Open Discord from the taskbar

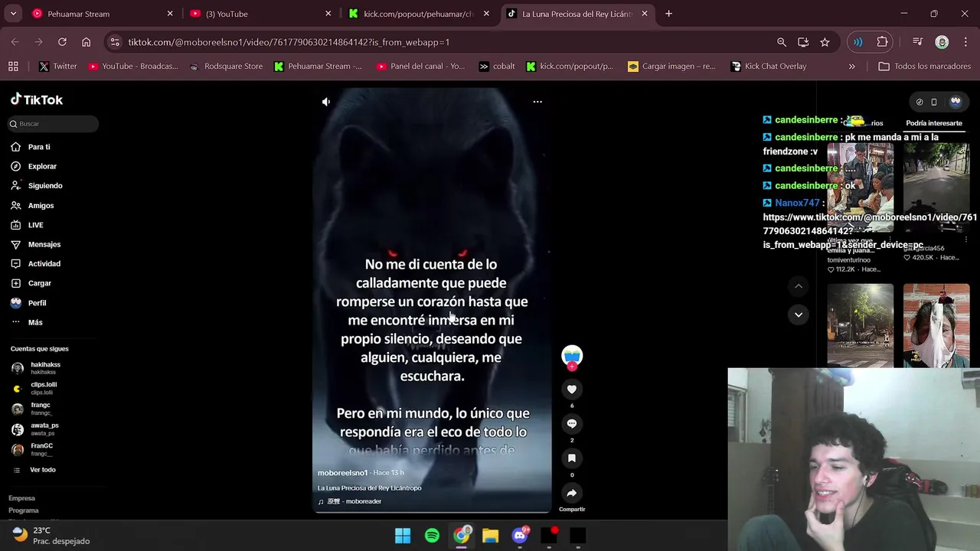click(520, 536)
